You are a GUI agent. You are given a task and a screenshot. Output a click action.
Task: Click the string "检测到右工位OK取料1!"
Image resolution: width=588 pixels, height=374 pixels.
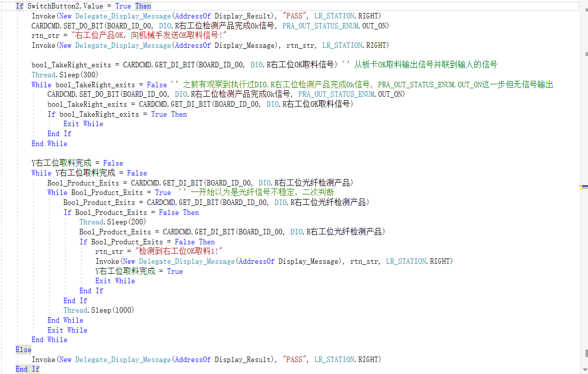click(179, 251)
